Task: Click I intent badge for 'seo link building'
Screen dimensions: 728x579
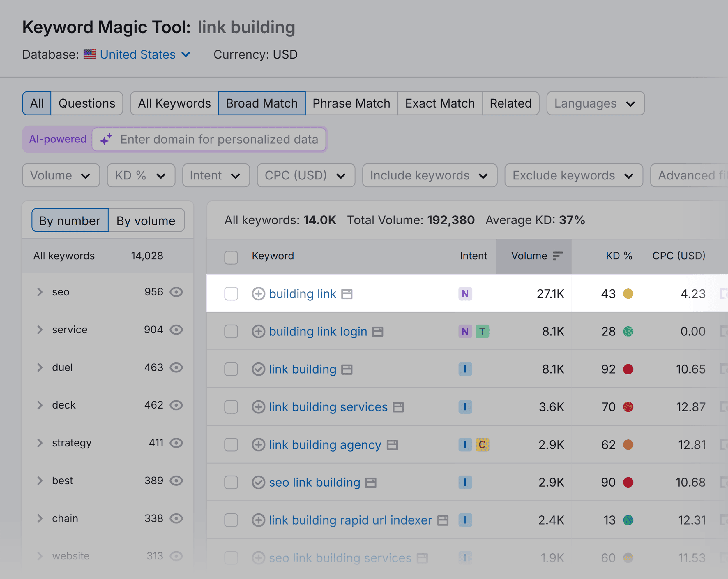Action: [465, 482]
